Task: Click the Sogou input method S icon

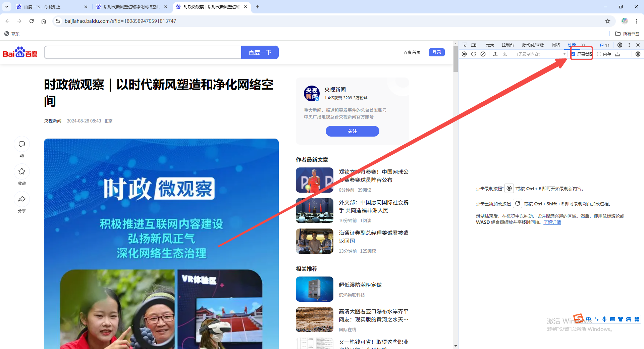Action: tap(578, 318)
